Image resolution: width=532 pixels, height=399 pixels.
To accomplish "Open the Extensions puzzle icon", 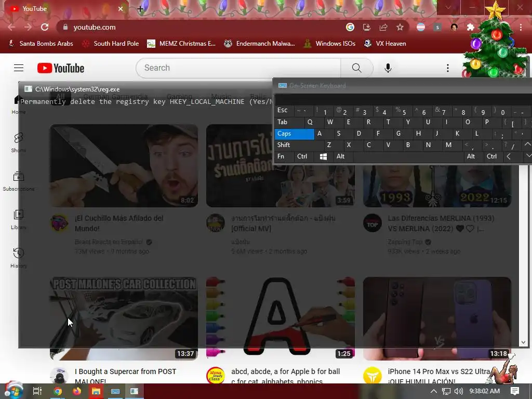I will (x=471, y=27).
